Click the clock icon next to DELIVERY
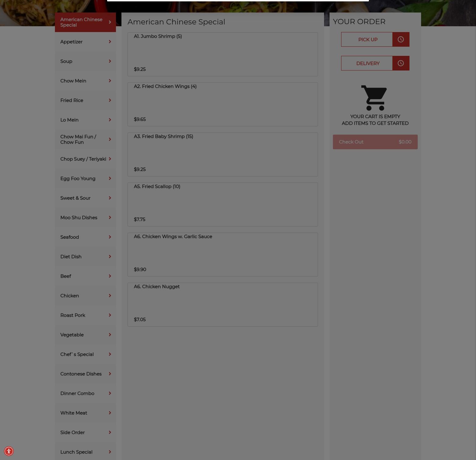The image size is (476, 460). point(401,63)
